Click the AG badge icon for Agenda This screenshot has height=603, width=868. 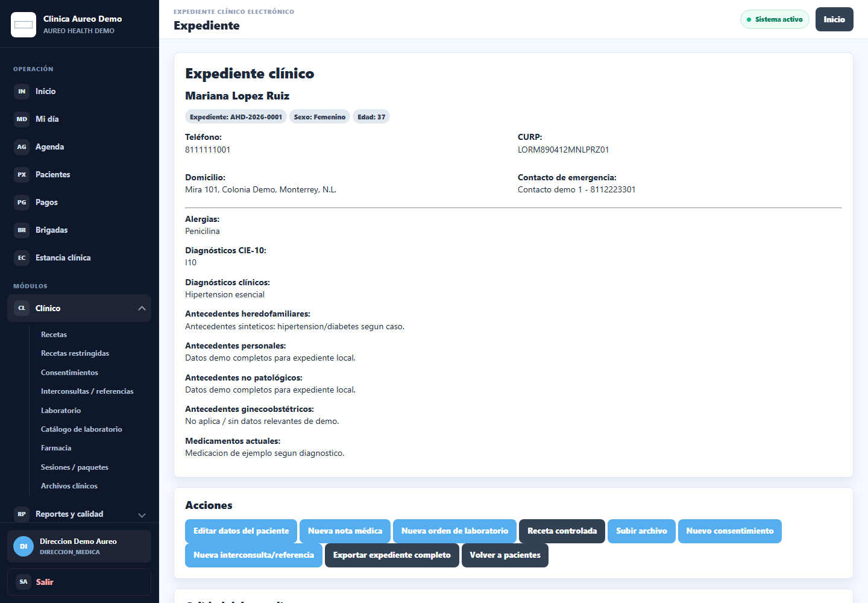[x=22, y=147]
